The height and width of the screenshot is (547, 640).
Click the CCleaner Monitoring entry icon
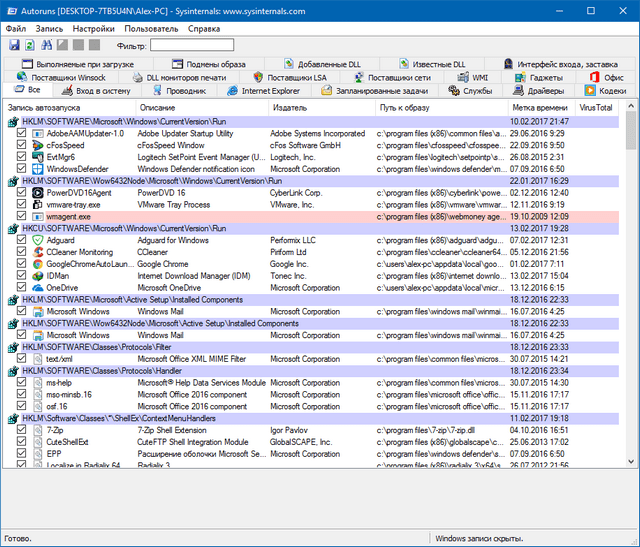tap(37, 252)
